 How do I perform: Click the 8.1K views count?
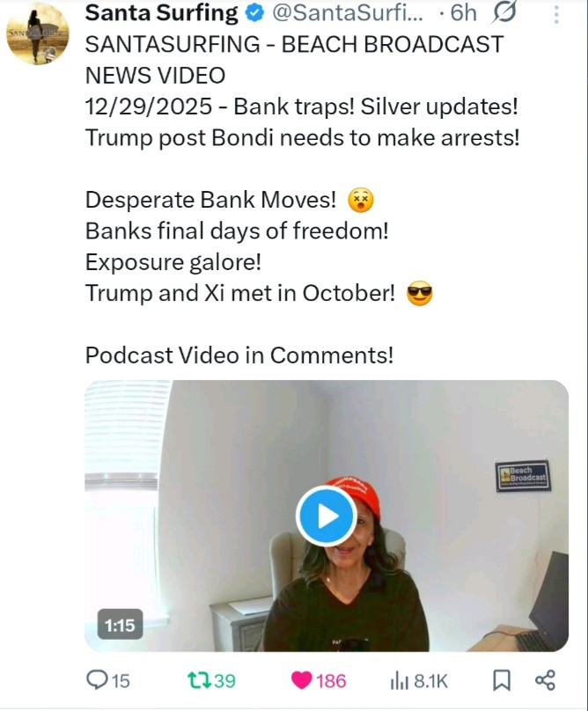430,681
